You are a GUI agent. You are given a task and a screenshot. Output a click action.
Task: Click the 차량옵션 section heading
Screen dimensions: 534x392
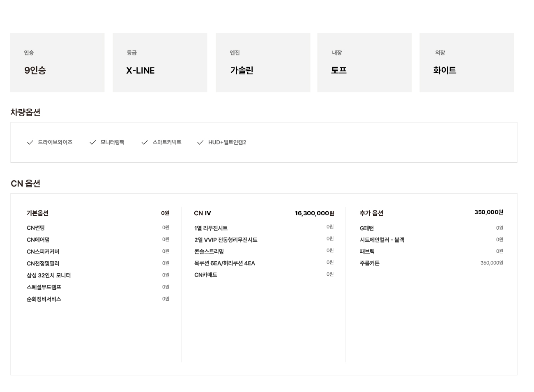tap(25, 112)
